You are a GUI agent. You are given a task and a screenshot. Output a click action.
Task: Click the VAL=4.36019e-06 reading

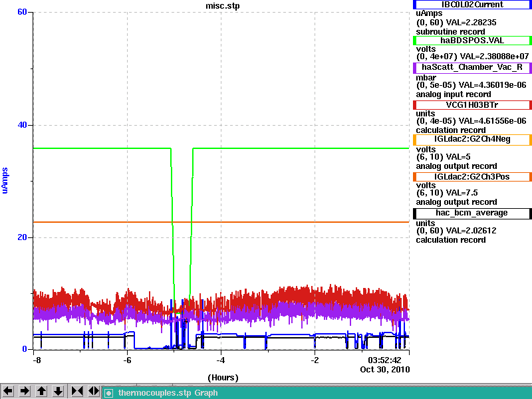(x=492, y=85)
